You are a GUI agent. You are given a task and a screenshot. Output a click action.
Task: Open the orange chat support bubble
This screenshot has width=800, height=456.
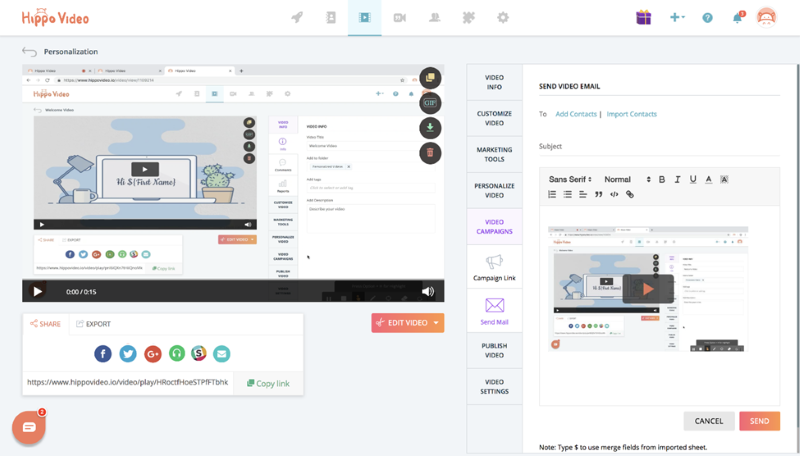(29, 427)
